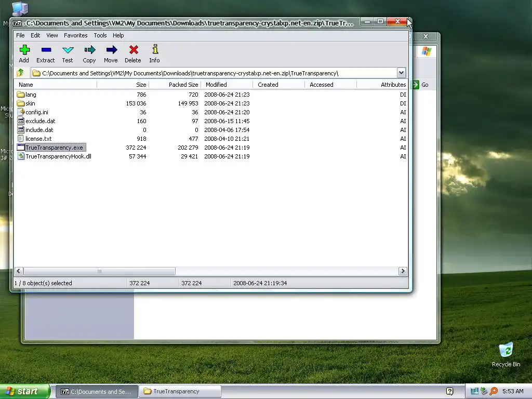Sort by the Created column header
This screenshot has width=532, height=399.
(x=278, y=85)
